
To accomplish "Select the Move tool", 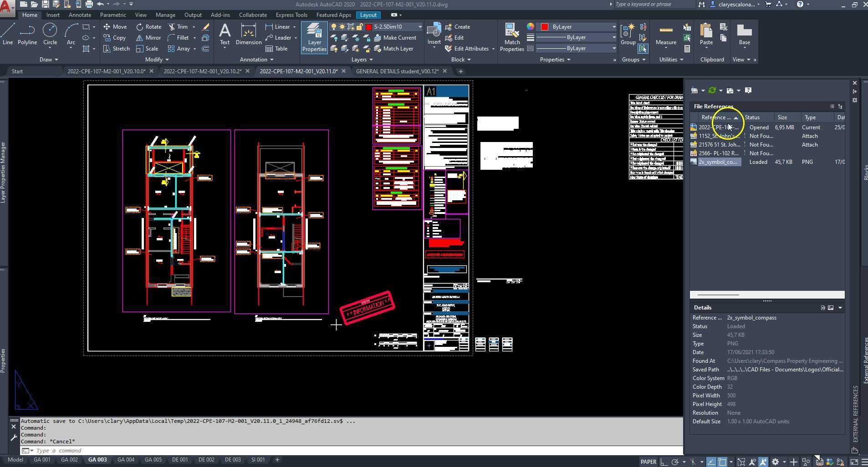I will point(115,26).
